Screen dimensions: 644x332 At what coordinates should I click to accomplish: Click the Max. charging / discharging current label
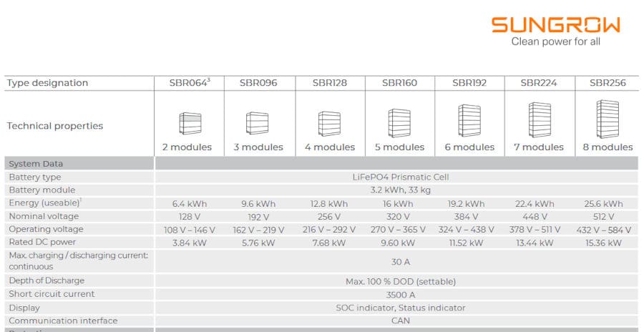coord(79,260)
